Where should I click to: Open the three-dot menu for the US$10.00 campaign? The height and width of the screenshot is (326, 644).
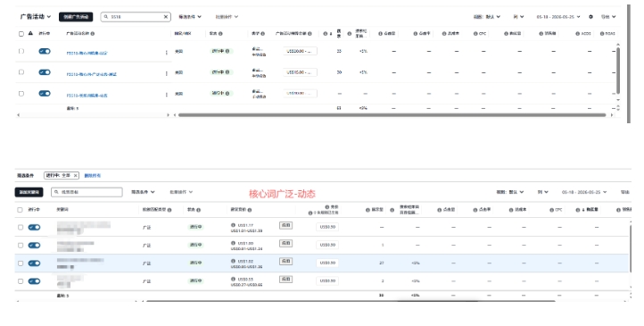tap(166, 95)
